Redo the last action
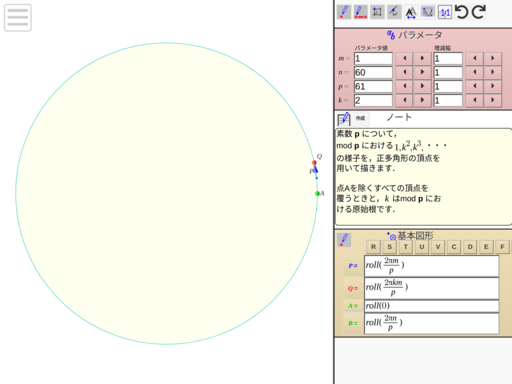Viewport: 512px width, 384px height. click(479, 12)
